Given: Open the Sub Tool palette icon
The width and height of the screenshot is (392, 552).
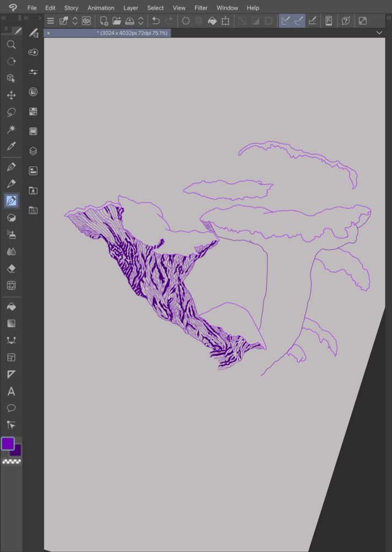Looking at the screenshot, I should (34, 33).
